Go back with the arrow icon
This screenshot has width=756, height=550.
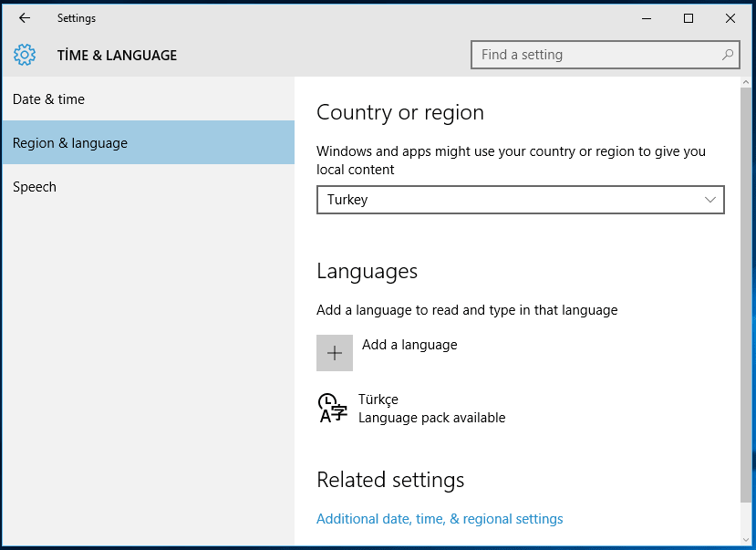point(25,18)
